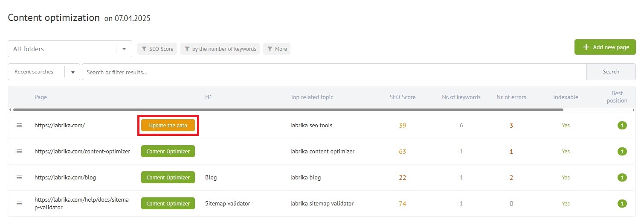Click the funnel icon on SEO Score filter

(x=145, y=49)
